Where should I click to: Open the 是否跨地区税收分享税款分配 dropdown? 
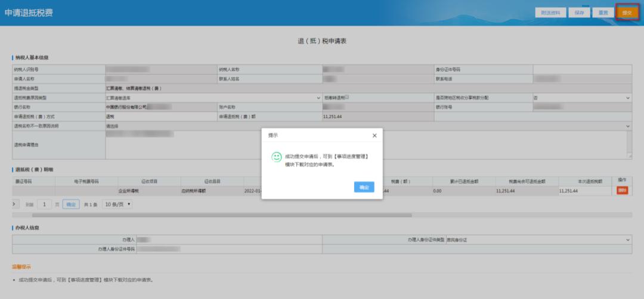582,98
